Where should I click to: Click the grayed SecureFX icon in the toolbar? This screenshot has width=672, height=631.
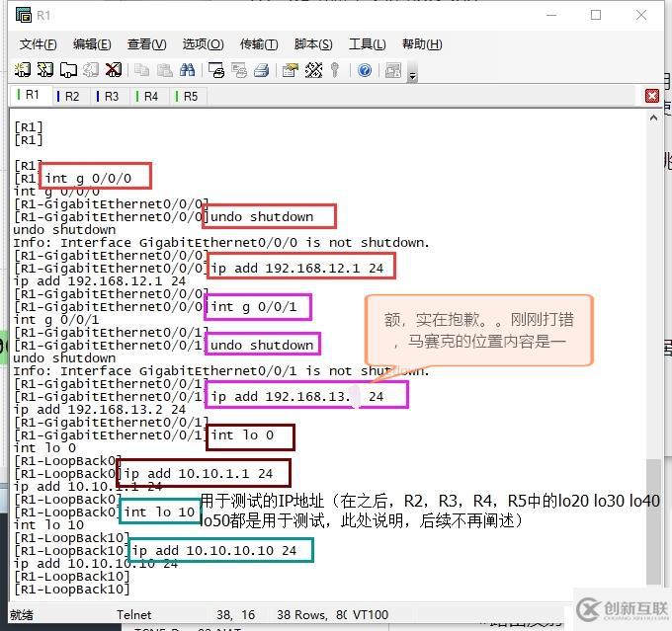pos(393,70)
